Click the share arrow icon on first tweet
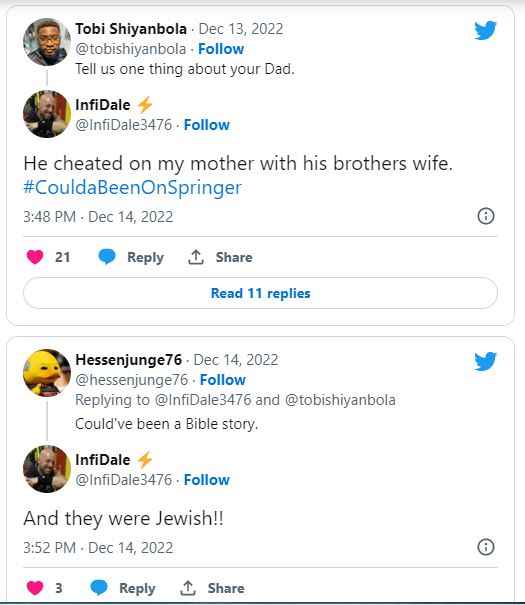525x605 pixels. [196, 257]
